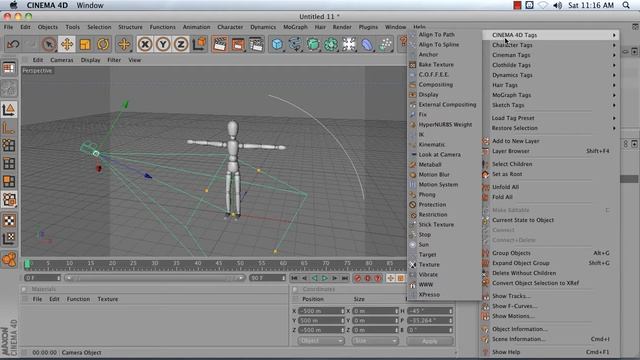Select the Edges mode sidebar icon
Screen dimensions: 640x360
click(9, 163)
